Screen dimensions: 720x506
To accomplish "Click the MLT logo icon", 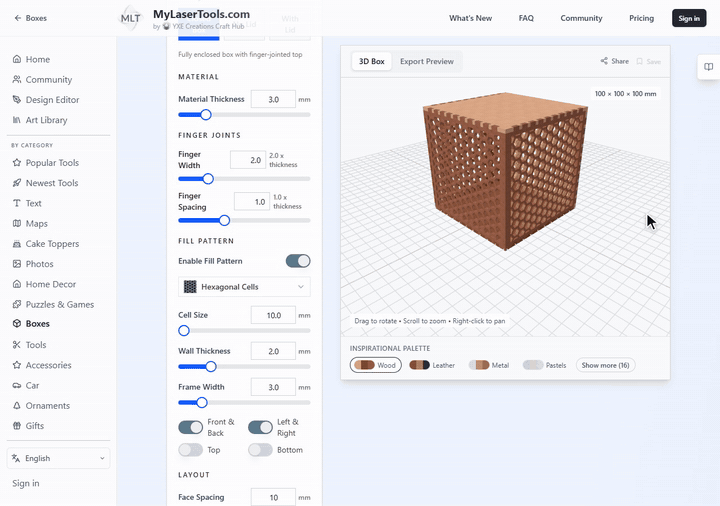I will (130, 18).
